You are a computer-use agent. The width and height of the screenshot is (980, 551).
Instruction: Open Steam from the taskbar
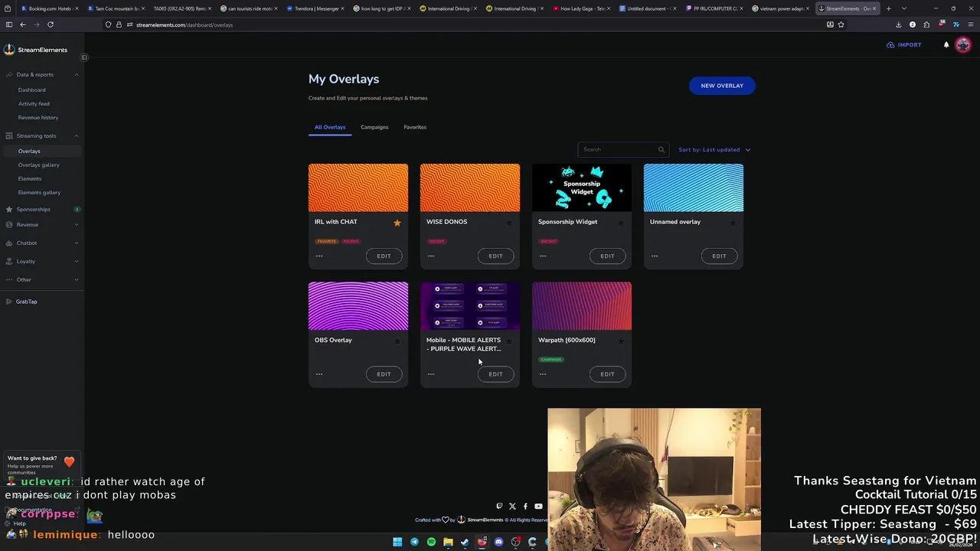465,542
